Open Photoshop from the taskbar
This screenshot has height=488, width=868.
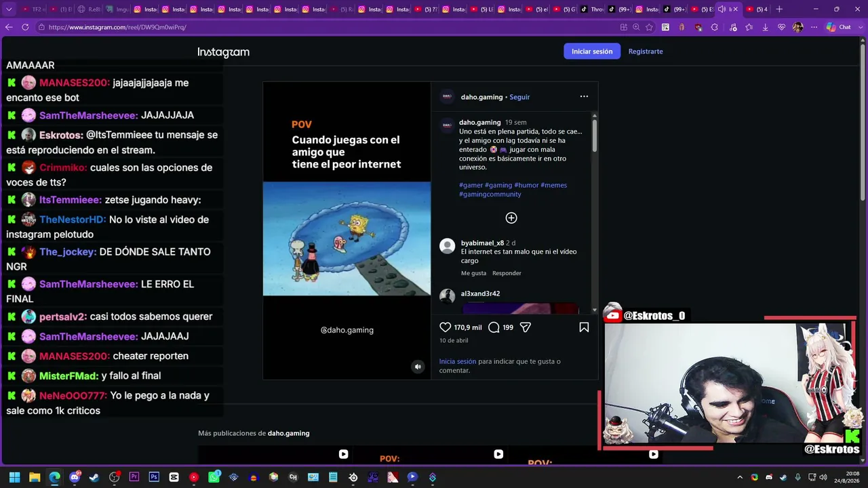(x=154, y=477)
